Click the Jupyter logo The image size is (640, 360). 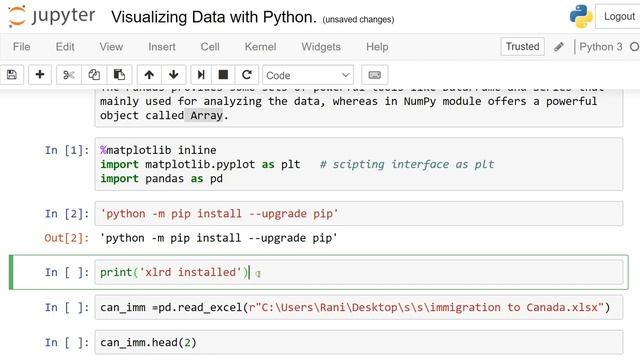[51, 16]
